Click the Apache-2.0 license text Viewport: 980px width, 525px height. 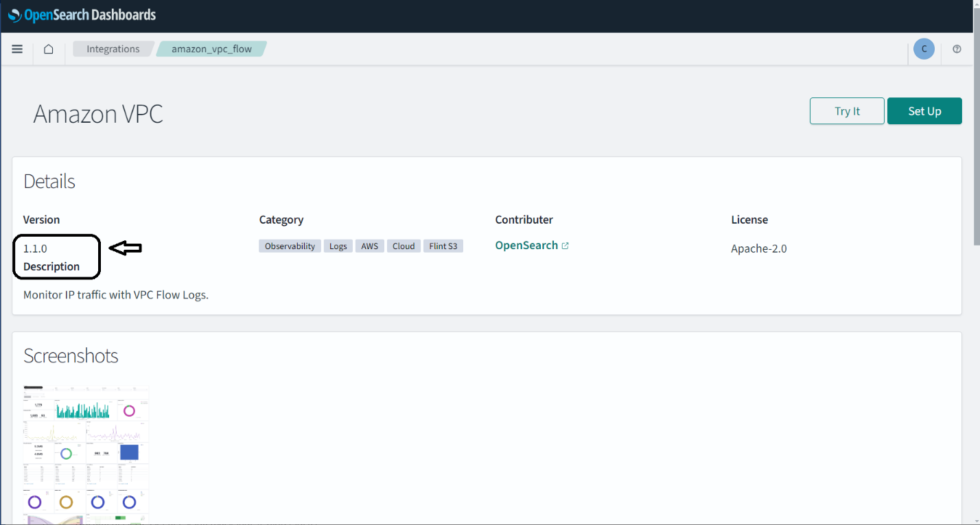pos(759,248)
